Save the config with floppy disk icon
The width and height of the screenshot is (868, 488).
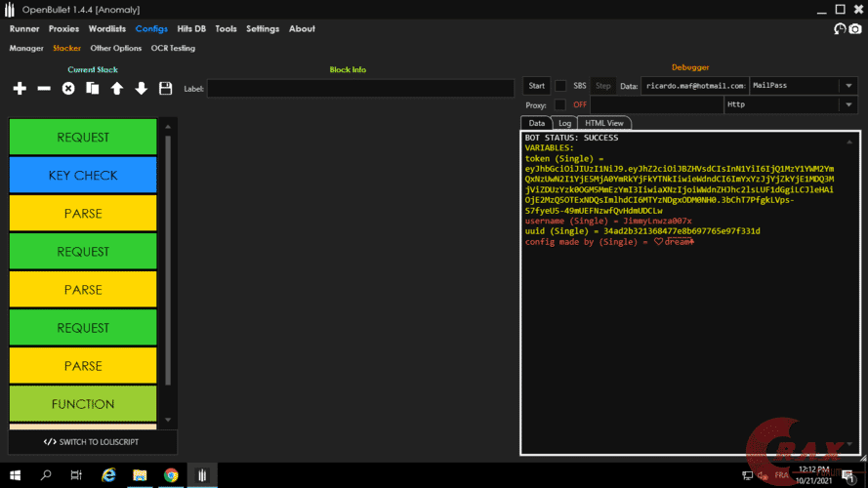[165, 89]
